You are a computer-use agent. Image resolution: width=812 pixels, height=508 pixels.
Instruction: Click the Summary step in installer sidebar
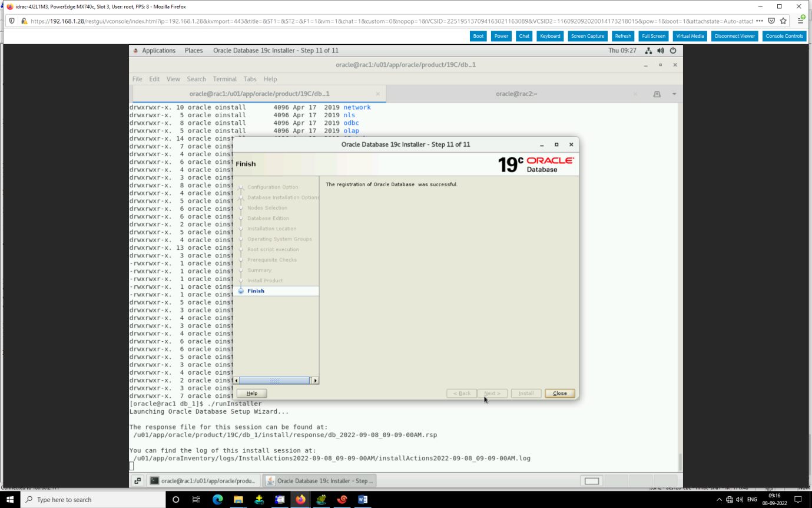pos(259,271)
